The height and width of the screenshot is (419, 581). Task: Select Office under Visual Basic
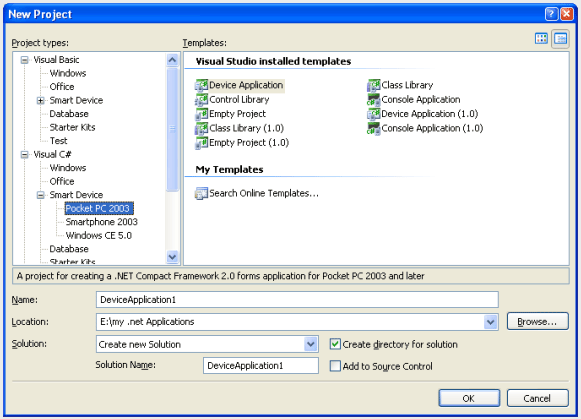click(62, 87)
